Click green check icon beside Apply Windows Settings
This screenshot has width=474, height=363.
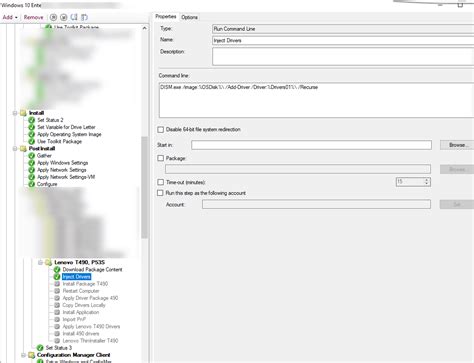[32, 163]
